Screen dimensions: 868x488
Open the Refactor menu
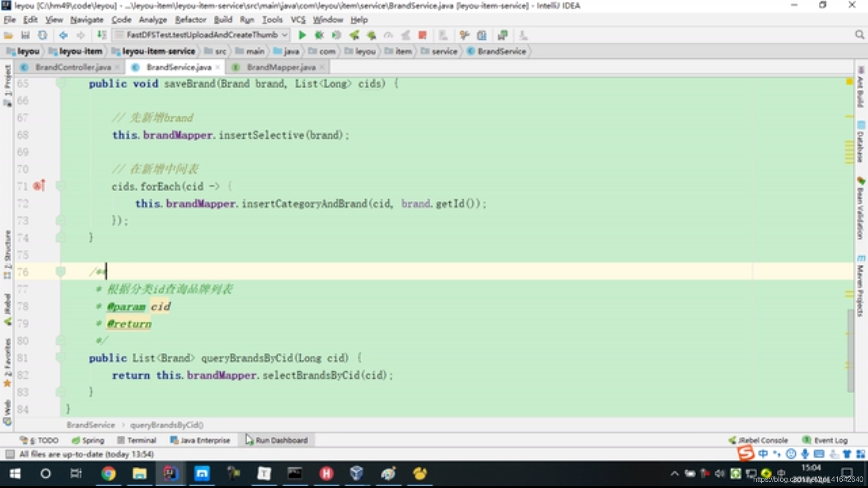pos(190,19)
